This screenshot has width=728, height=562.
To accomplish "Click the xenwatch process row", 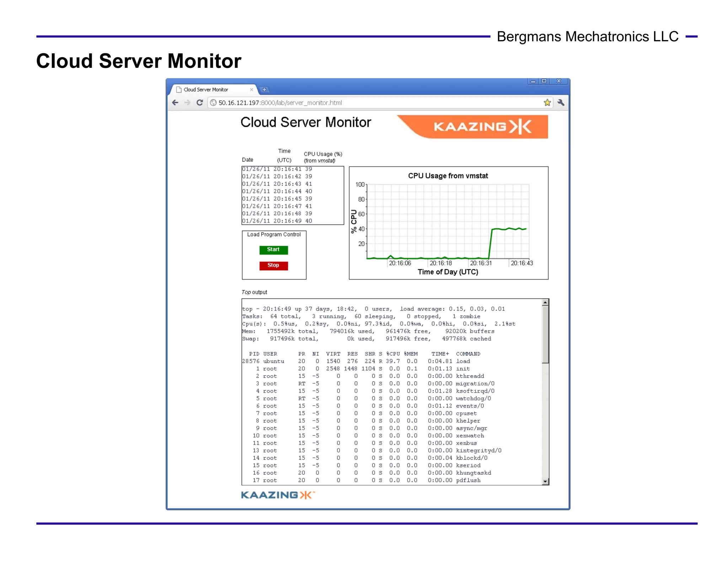I will coord(363,436).
